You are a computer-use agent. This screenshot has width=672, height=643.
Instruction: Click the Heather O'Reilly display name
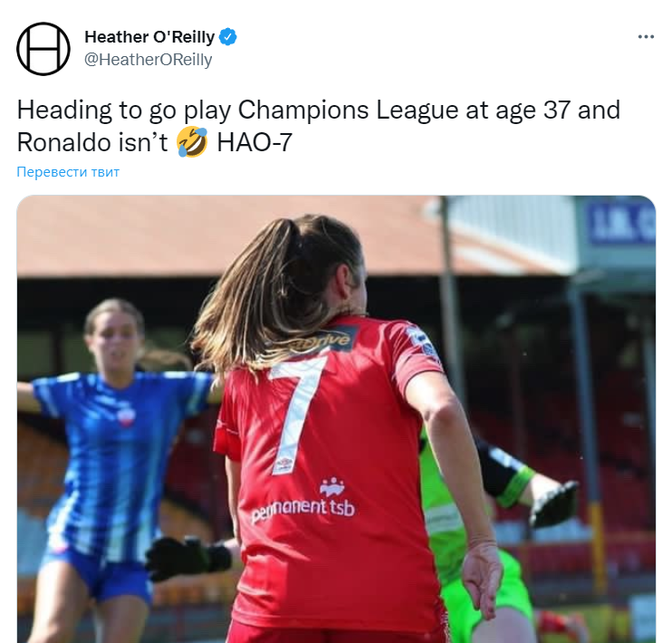(x=149, y=37)
